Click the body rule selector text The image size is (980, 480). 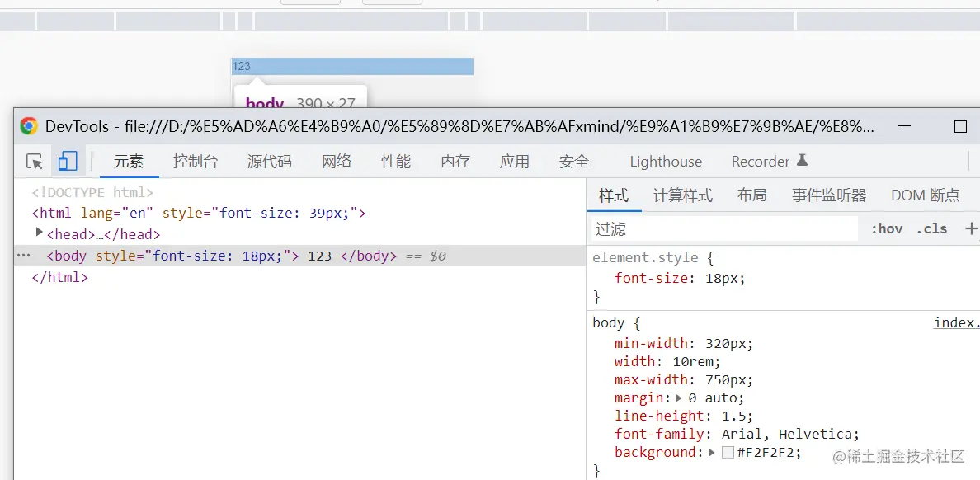coord(608,323)
